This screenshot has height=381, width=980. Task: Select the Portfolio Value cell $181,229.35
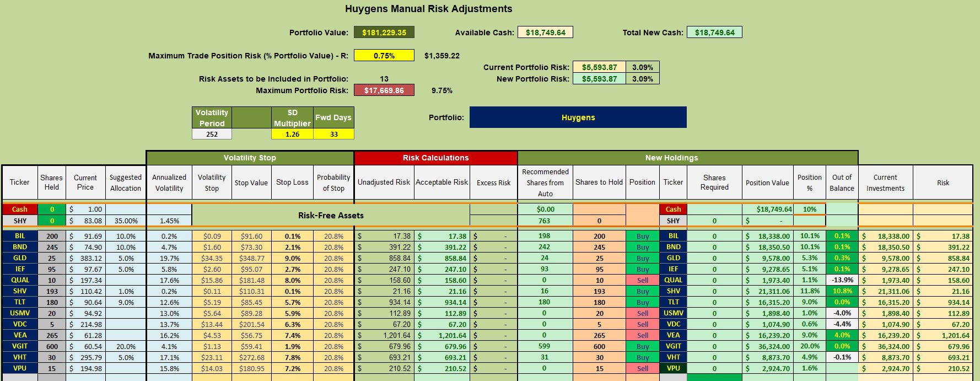384,33
